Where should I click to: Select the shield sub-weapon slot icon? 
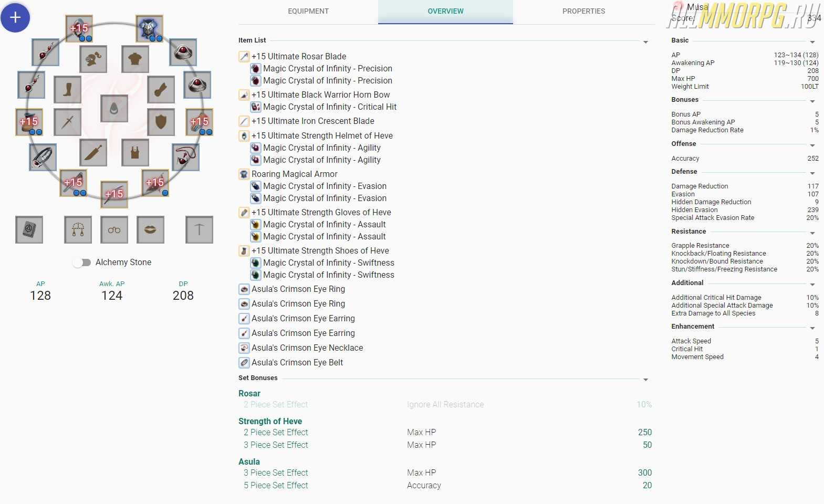point(161,122)
